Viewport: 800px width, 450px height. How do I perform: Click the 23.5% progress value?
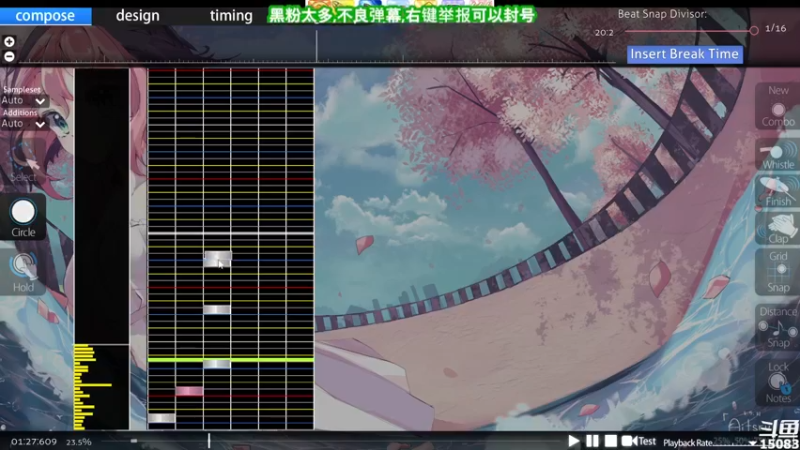point(79,442)
